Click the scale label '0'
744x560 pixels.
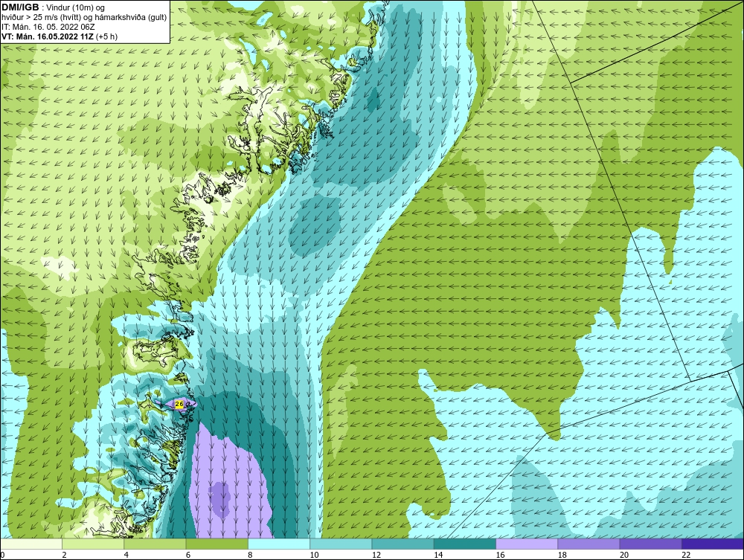(2, 556)
